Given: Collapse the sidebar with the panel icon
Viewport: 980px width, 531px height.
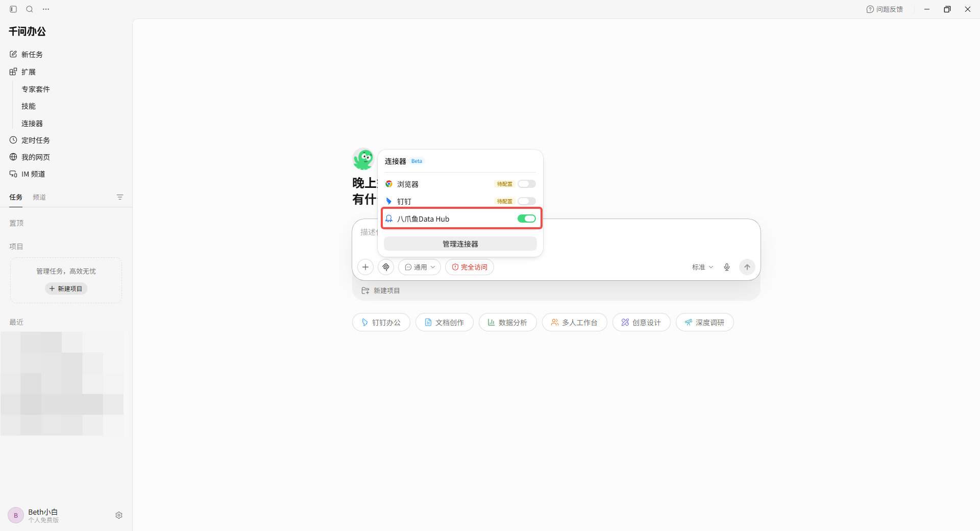Looking at the screenshot, I should tap(13, 9).
